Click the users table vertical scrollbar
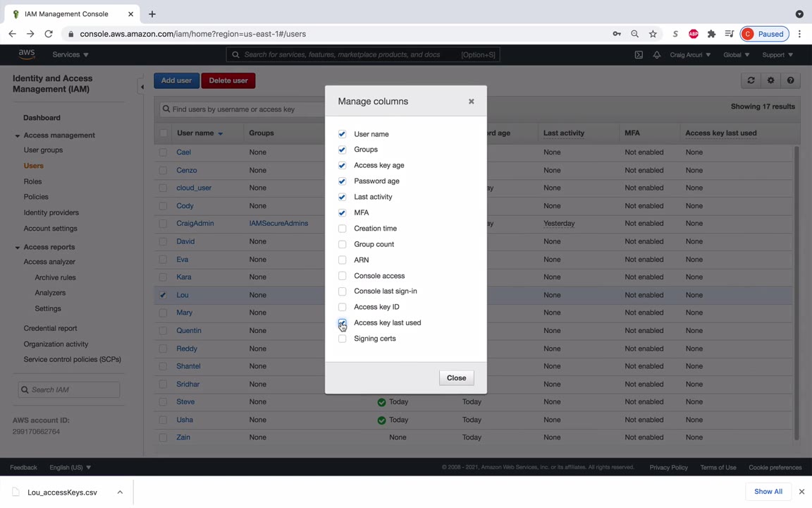 [x=796, y=293]
